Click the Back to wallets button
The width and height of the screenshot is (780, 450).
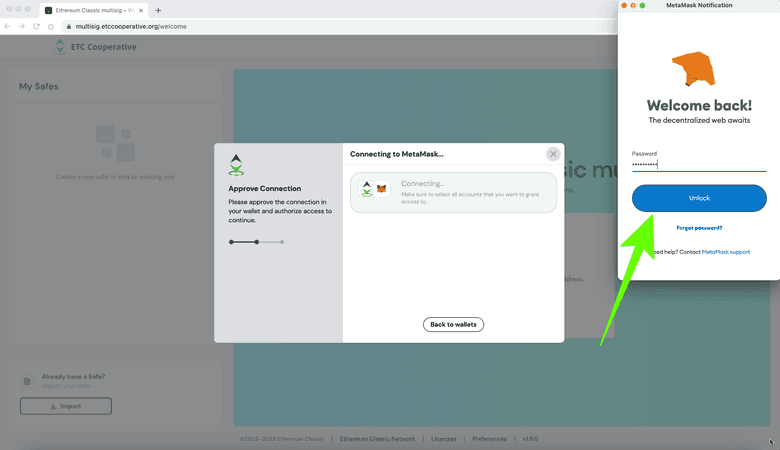(453, 324)
